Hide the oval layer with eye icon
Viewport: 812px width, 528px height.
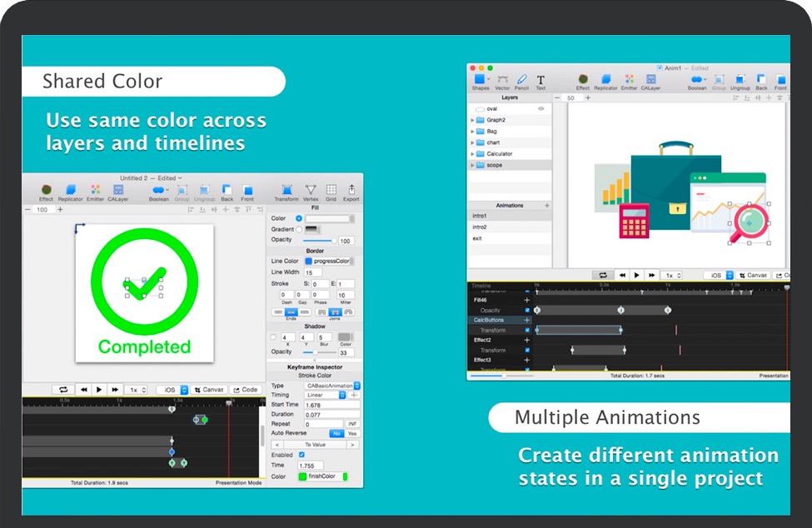(x=541, y=108)
